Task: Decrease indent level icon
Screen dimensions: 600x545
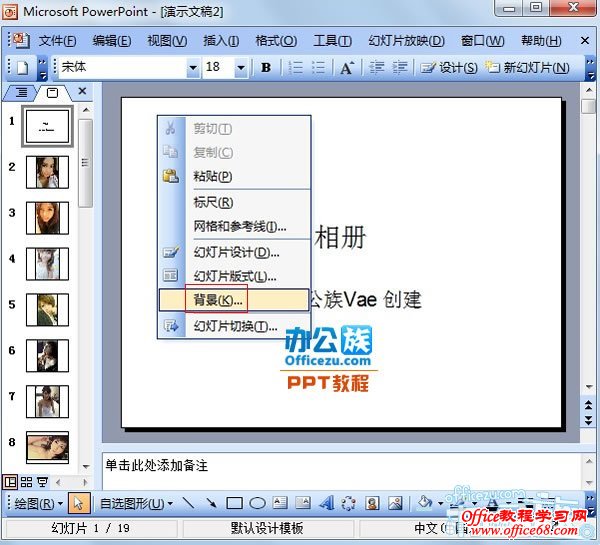Action: coord(376,68)
